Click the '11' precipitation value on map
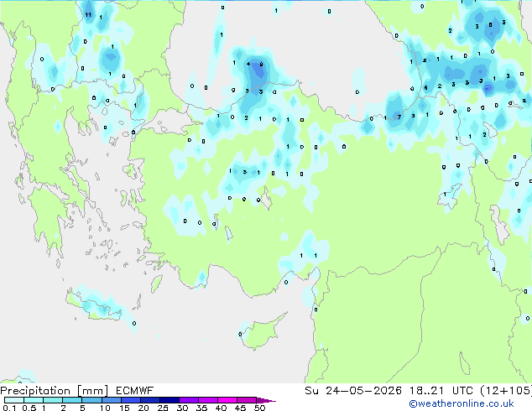 tap(88, 14)
